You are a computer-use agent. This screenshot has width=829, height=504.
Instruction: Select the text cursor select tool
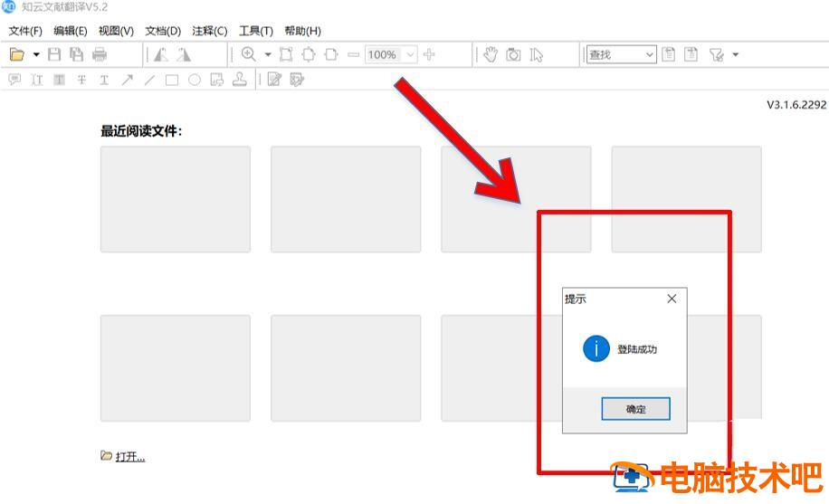(536, 54)
